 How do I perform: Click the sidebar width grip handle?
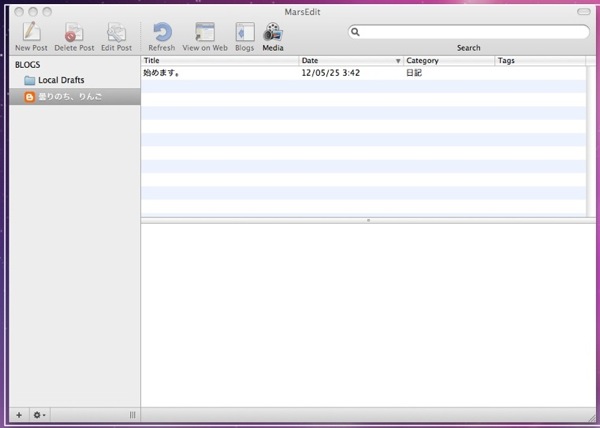click(132, 415)
